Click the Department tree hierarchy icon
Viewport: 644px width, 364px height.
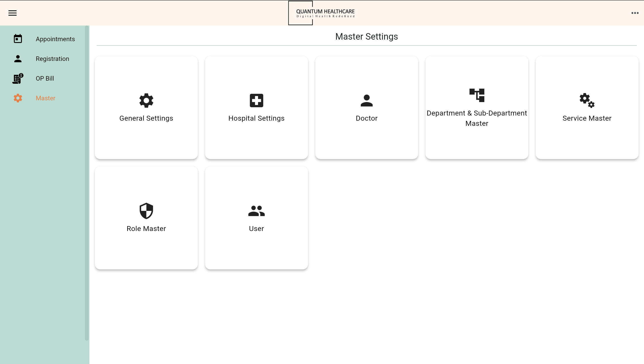[x=477, y=95]
